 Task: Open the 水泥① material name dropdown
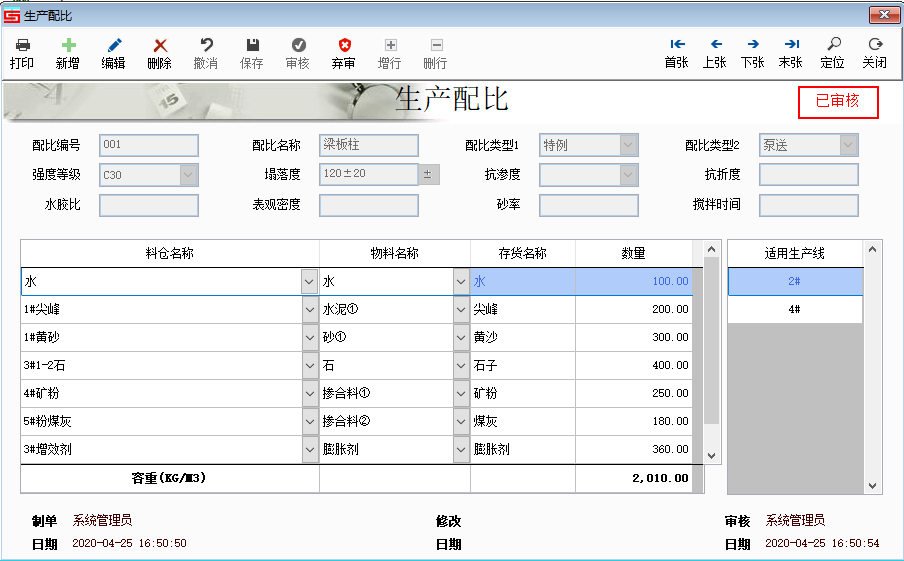(460, 310)
